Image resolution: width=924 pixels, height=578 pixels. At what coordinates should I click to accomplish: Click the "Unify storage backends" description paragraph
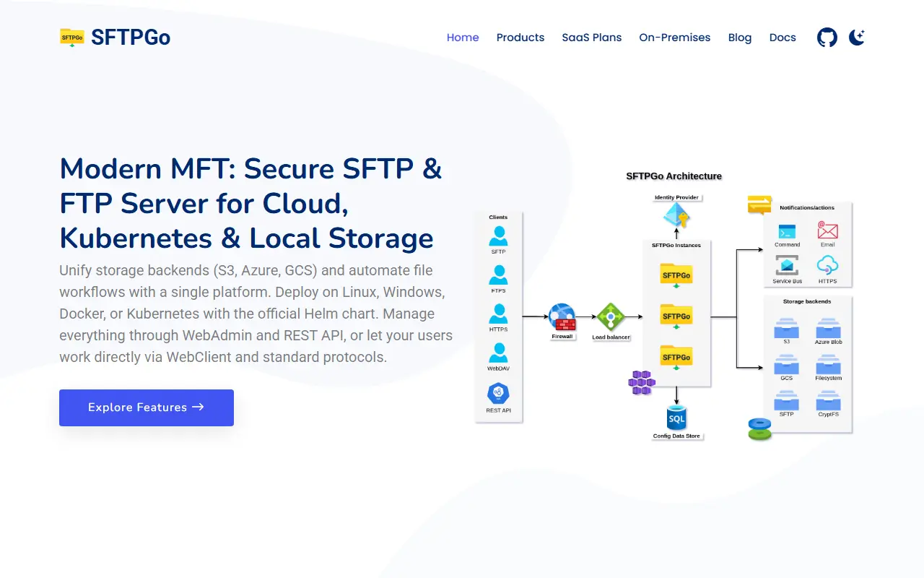pos(256,314)
